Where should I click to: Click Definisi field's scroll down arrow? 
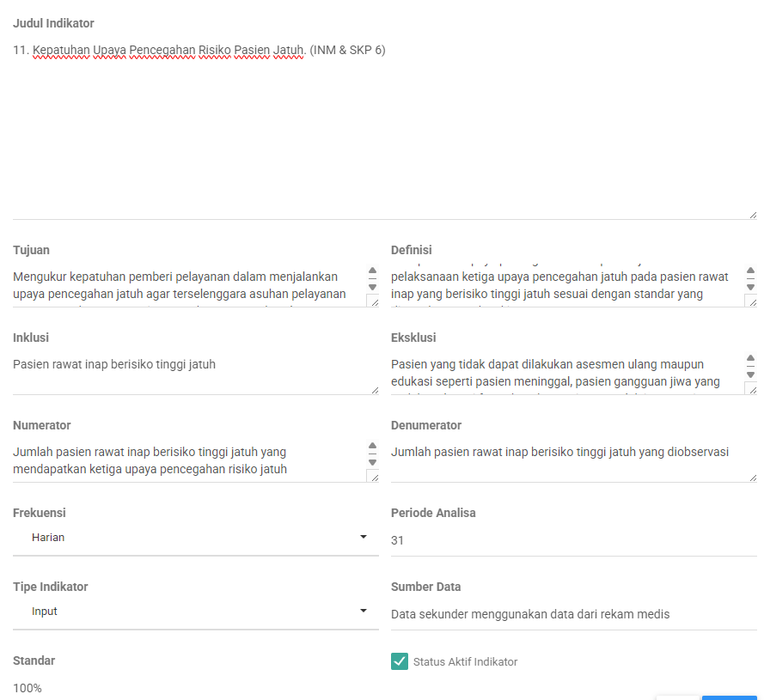pos(750,287)
